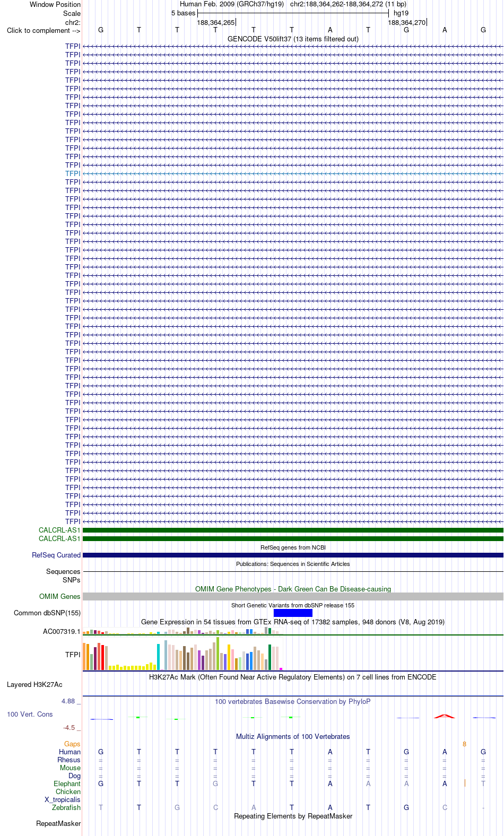
Task: Click the 'Human Feb. 2009 (GRCh37/hg19)' header text
Action: click(232, 4)
